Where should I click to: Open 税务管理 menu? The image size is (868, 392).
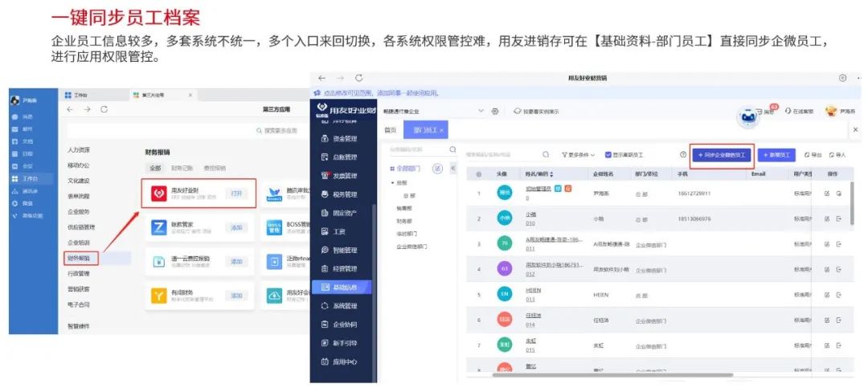click(x=340, y=194)
